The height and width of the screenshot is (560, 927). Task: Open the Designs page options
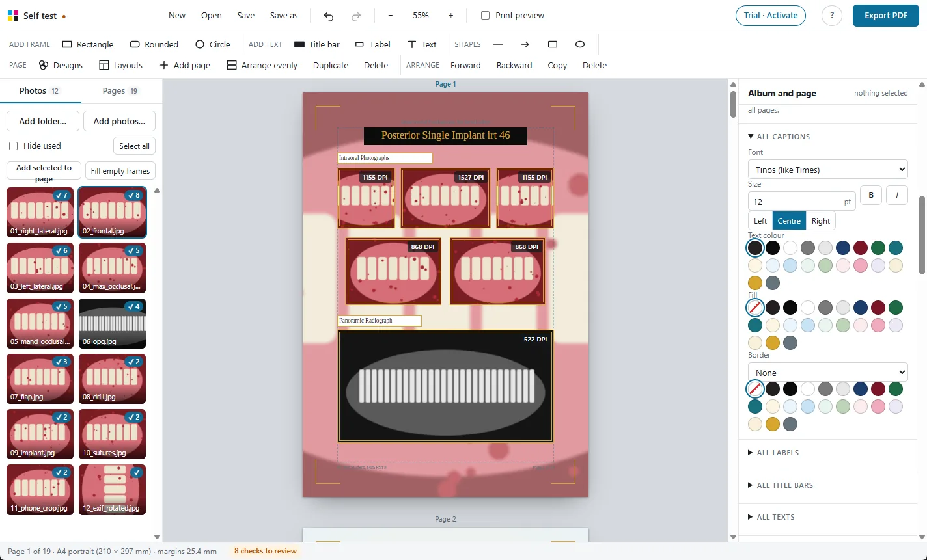pos(61,65)
